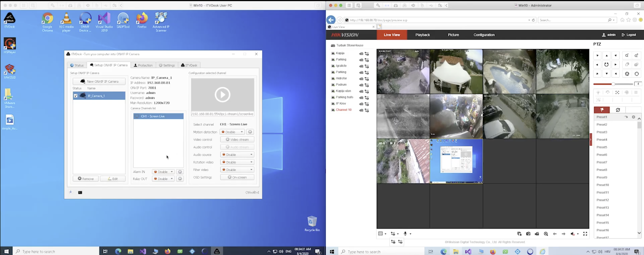
Task: Enable digital zoom magnifier icon
Action: 546,234
